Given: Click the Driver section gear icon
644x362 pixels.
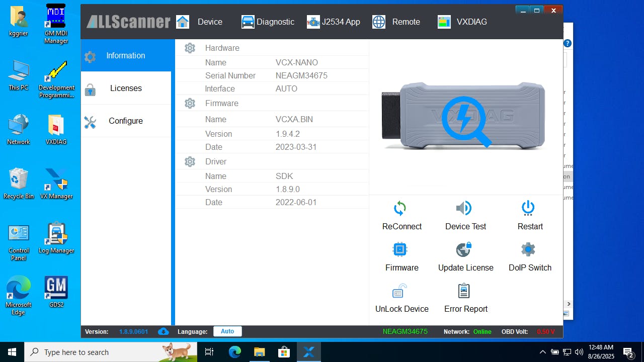Looking at the screenshot, I should tap(190, 161).
